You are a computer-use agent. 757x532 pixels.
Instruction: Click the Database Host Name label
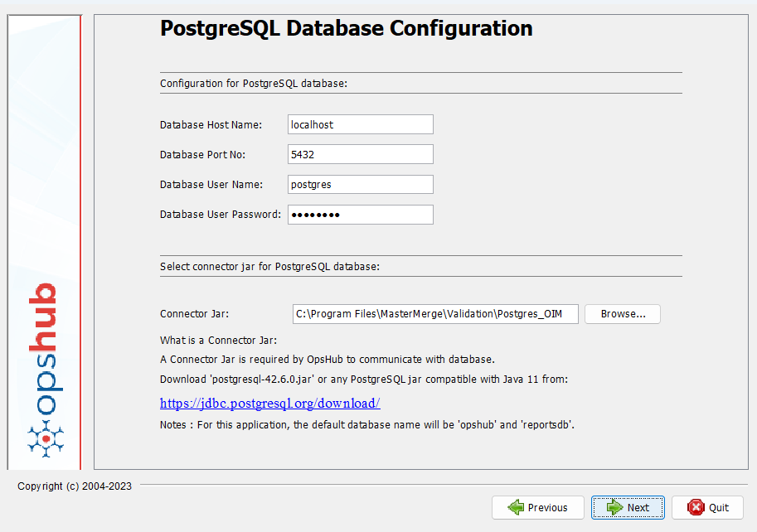tap(211, 125)
